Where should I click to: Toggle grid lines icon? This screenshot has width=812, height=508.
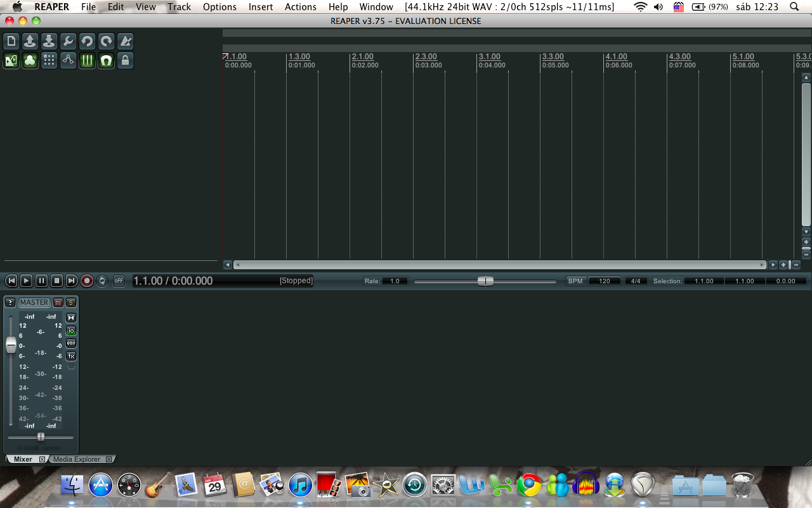pos(88,61)
